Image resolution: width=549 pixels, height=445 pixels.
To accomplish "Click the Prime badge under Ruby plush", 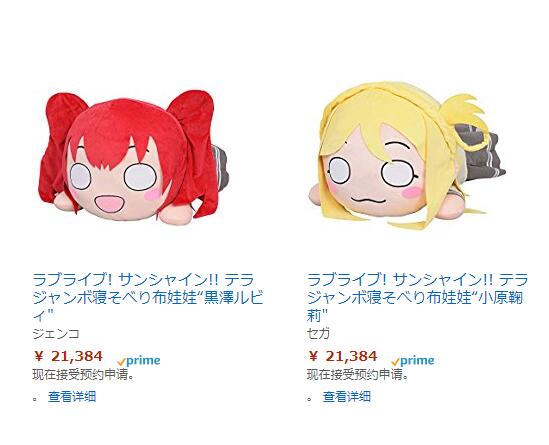I will (139, 361).
